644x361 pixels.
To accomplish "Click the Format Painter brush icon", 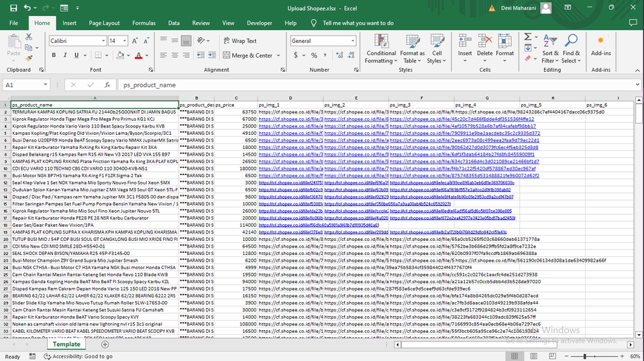I will click(x=30, y=60).
